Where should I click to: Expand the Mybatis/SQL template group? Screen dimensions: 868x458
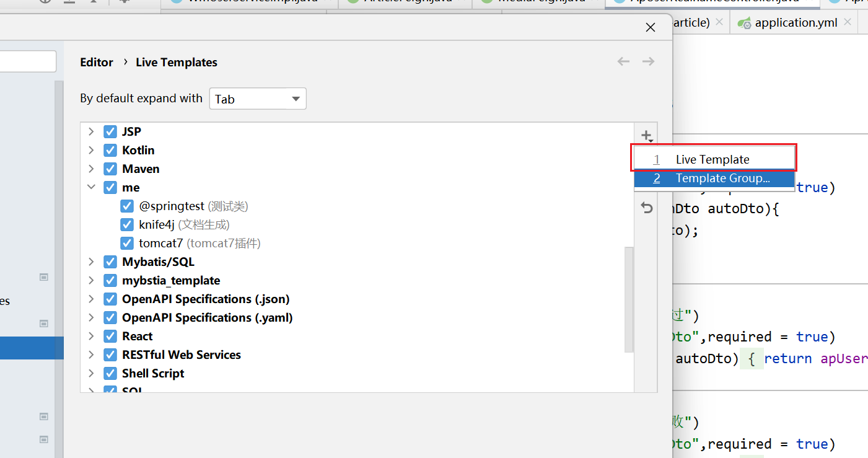[x=91, y=262]
